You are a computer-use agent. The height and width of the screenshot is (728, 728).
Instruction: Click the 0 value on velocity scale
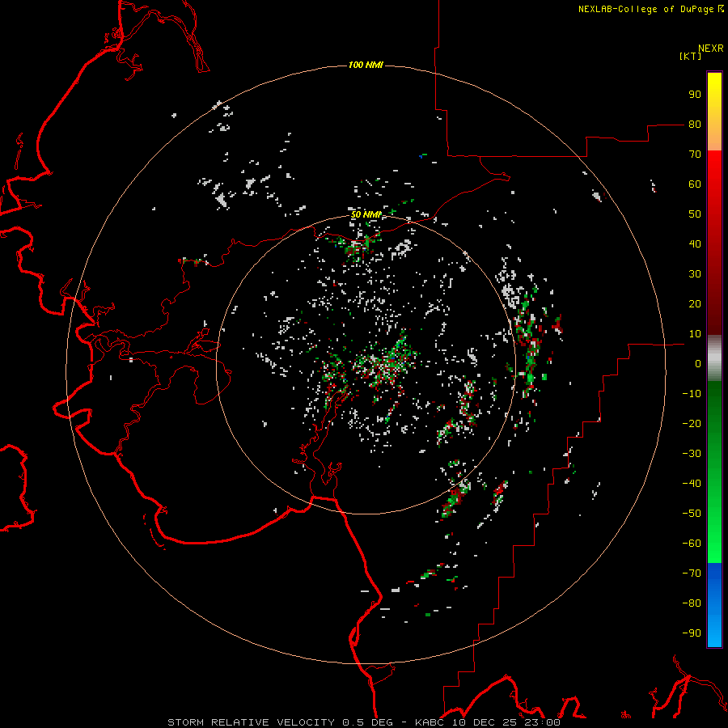(x=698, y=364)
